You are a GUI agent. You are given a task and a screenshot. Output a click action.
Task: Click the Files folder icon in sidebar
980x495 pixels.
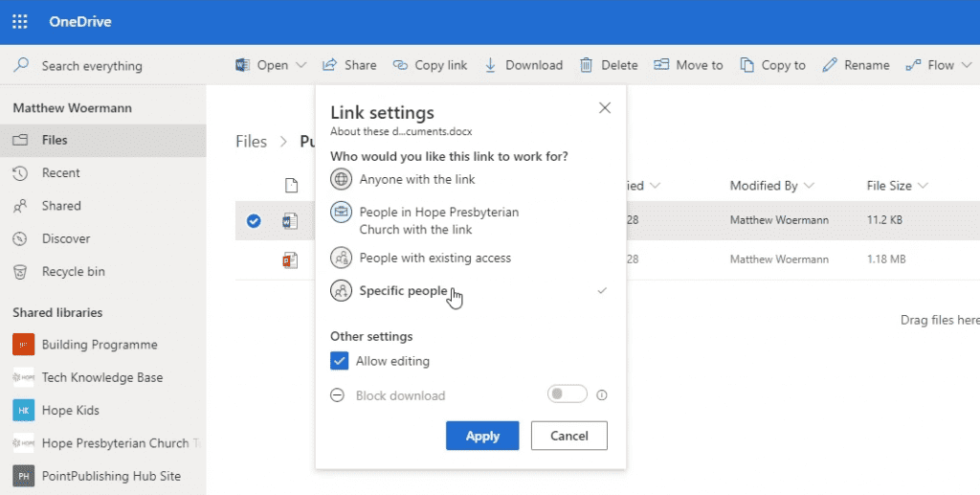pyautogui.click(x=21, y=140)
